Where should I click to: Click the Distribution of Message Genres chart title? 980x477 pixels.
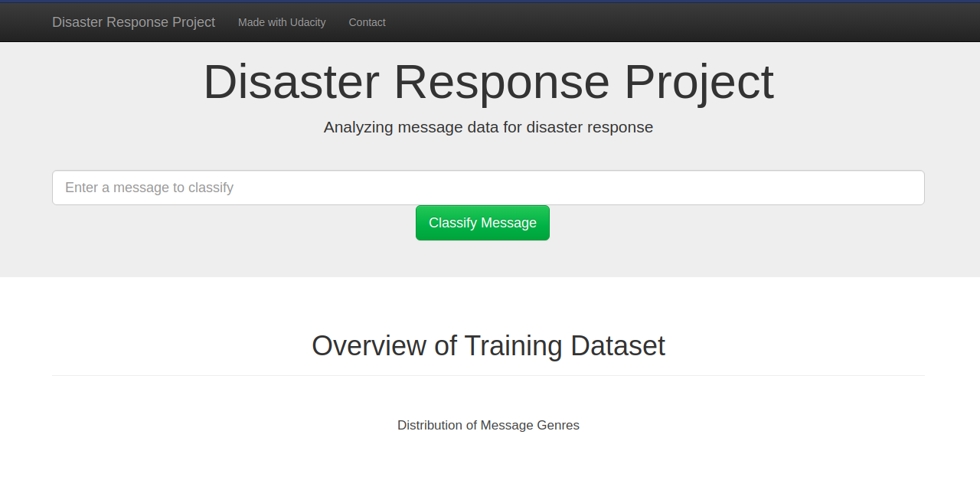click(488, 425)
